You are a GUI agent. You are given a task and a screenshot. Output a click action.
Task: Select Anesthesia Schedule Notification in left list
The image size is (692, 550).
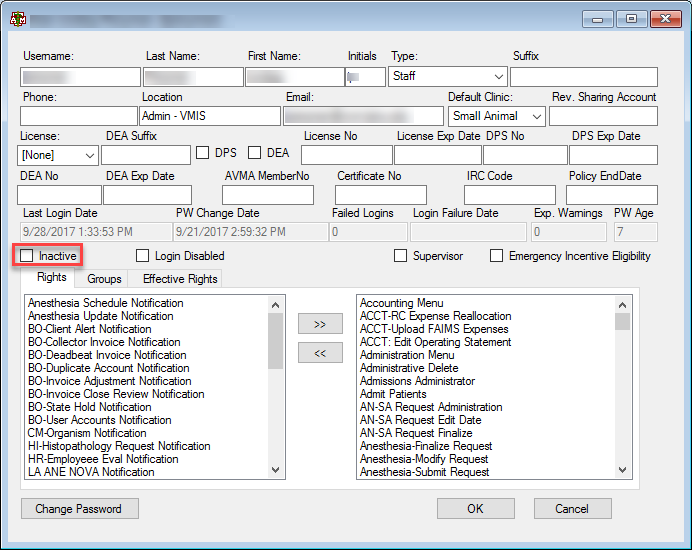(105, 303)
